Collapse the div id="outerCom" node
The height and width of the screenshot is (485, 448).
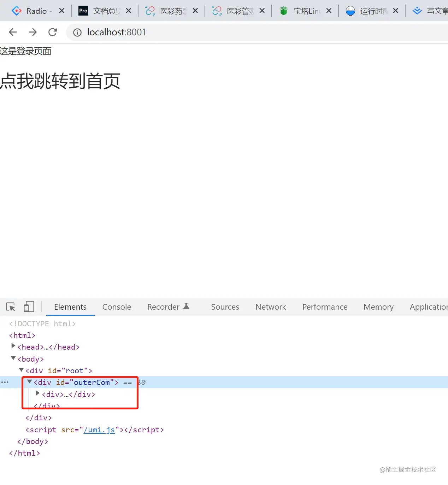click(x=30, y=381)
